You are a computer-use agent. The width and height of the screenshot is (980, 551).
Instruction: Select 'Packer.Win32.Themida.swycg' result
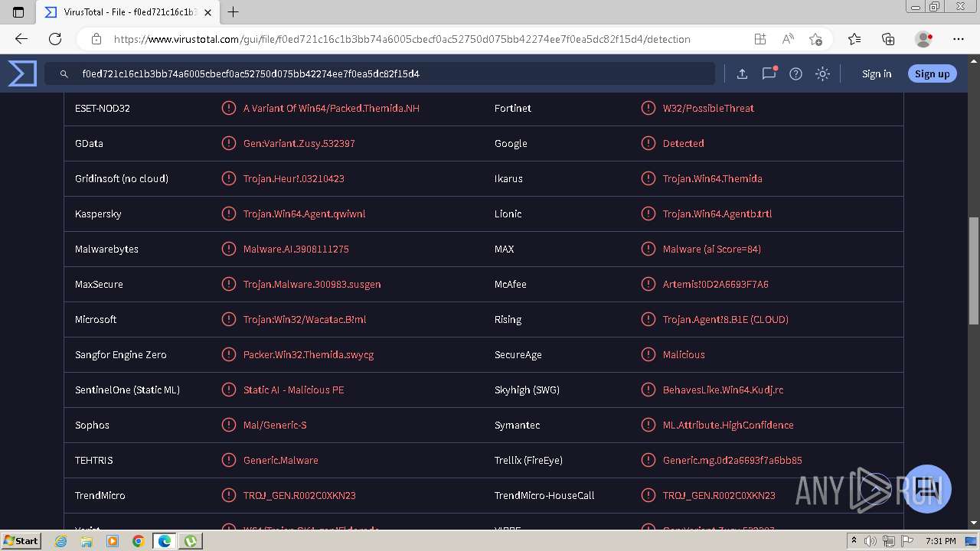tap(309, 354)
